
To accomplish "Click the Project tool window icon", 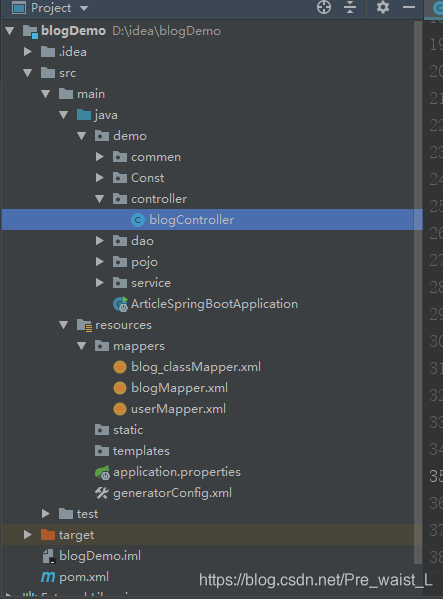I will tap(19, 8).
